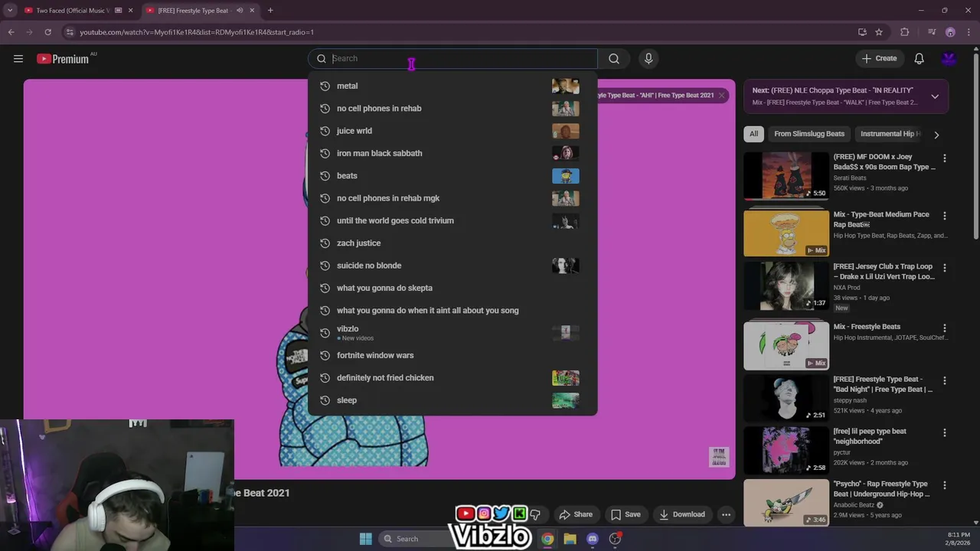Open options menu for MF DOOM video

945,158
